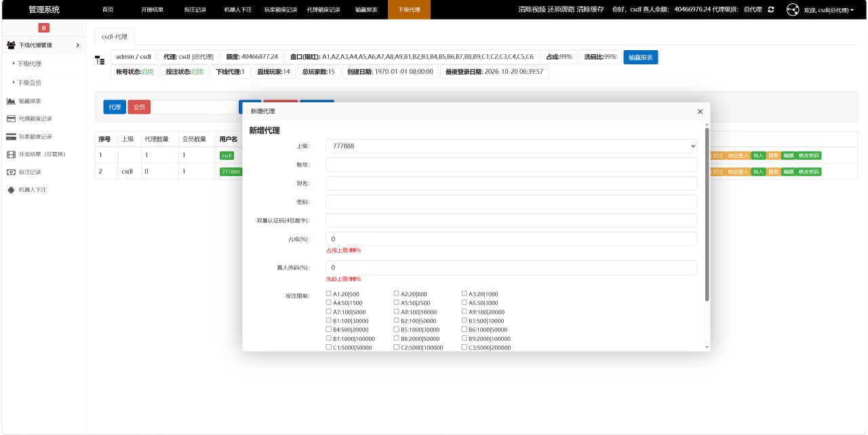
Task: Click 清除视频 in the header
Action: [x=532, y=9]
